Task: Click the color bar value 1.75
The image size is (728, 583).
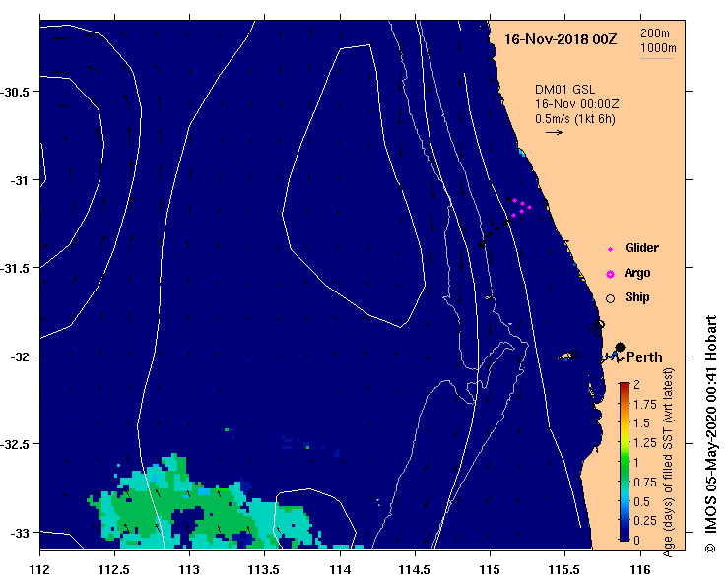Action: [645, 405]
